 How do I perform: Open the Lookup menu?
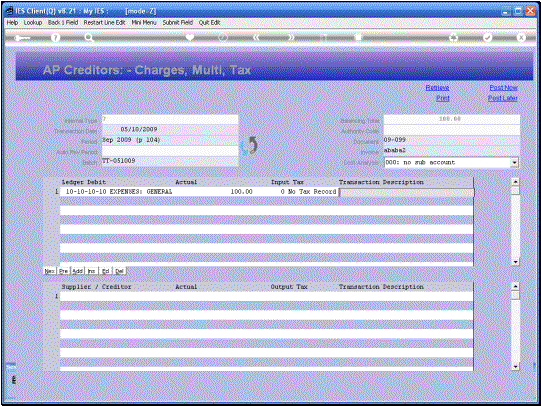click(33, 22)
